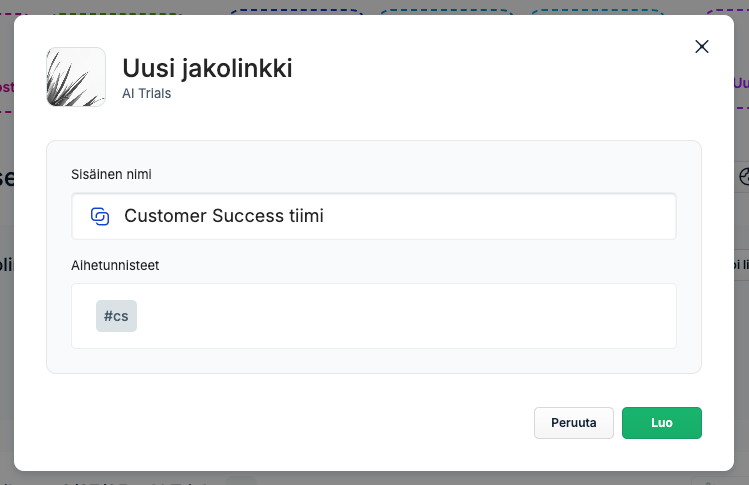The height and width of the screenshot is (485, 749).
Task: Select the purple dashed outline at top right
Action: 728,11
